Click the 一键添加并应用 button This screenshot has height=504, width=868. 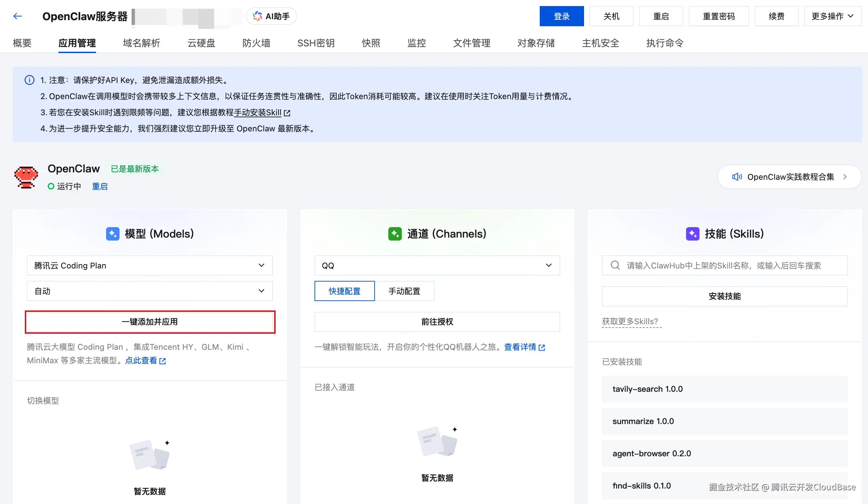149,322
